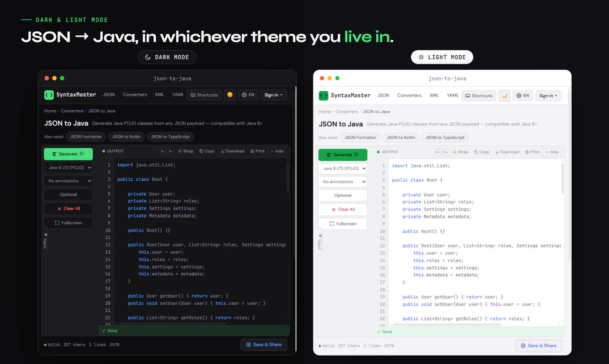Open JSON menu in light window
609x364 pixels.
(383, 95)
